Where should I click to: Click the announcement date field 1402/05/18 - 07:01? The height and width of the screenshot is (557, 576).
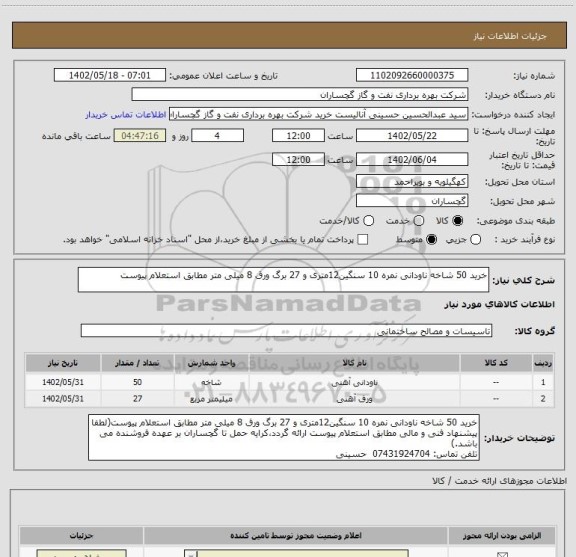tap(110, 75)
